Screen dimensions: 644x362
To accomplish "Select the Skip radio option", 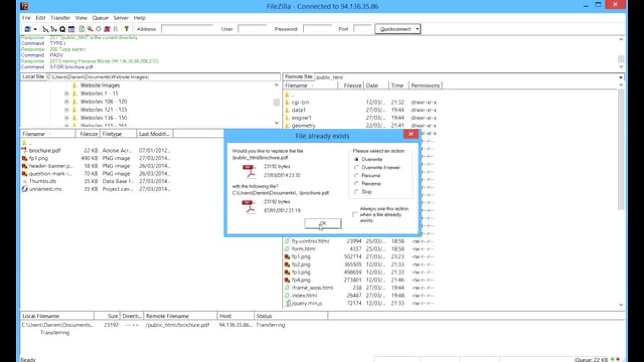I will click(357, 192).
